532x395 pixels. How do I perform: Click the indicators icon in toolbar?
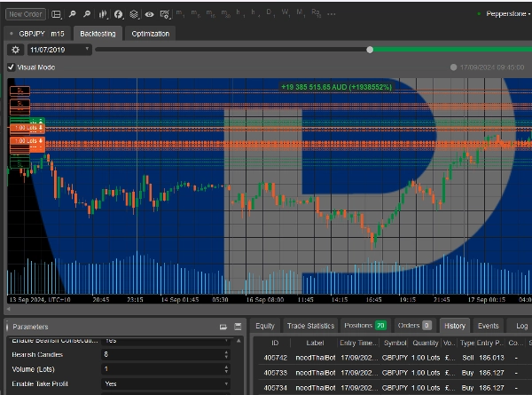(118, 14)
